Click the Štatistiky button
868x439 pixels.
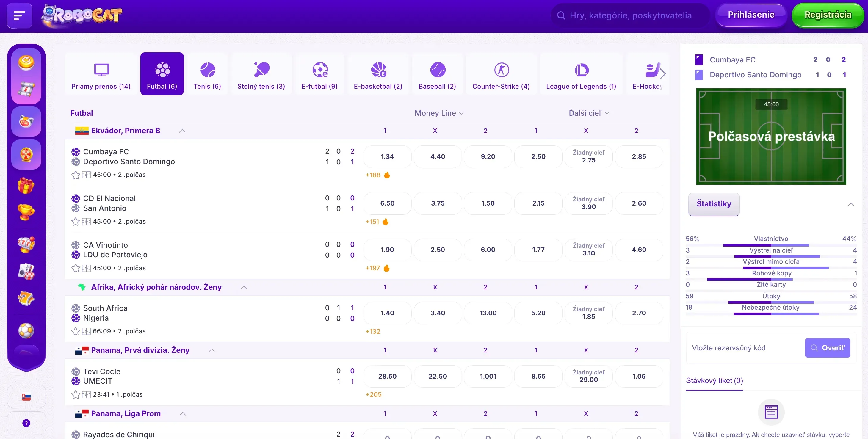click(x=714, y=204)
